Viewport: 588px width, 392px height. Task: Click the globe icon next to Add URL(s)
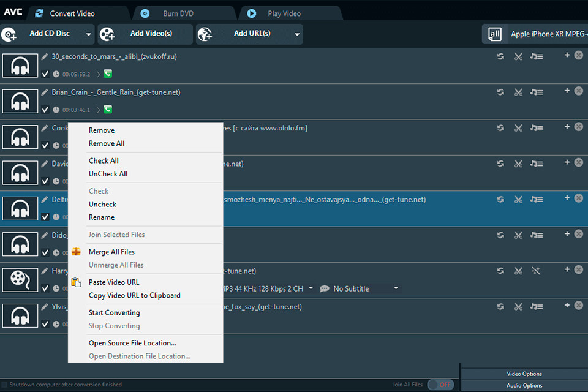206,34
